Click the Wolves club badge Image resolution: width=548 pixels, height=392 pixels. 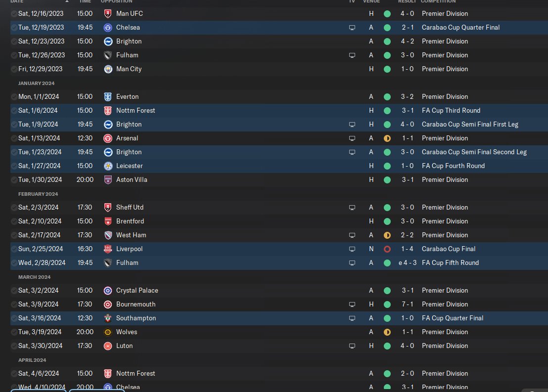pyautogui.click(x=108, y=332)
